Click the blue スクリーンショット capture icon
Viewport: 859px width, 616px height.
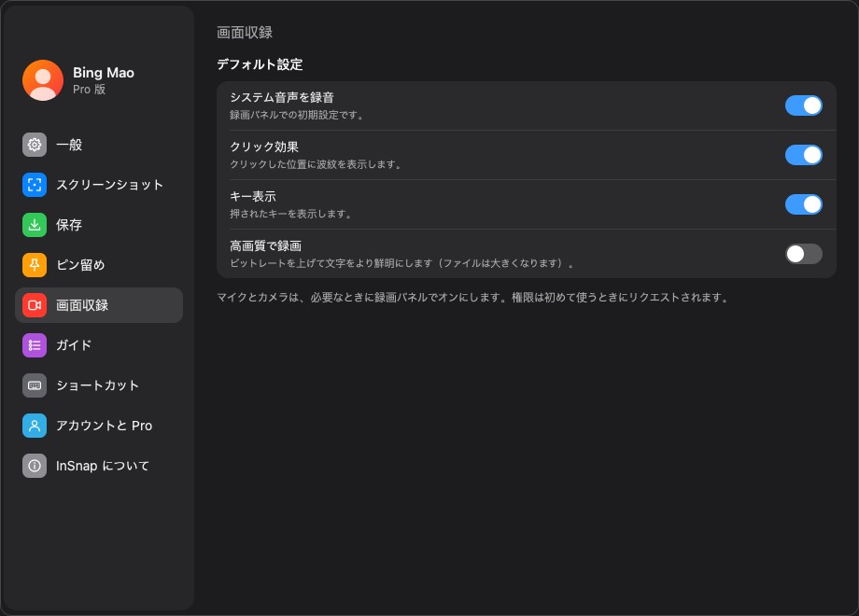35,185
